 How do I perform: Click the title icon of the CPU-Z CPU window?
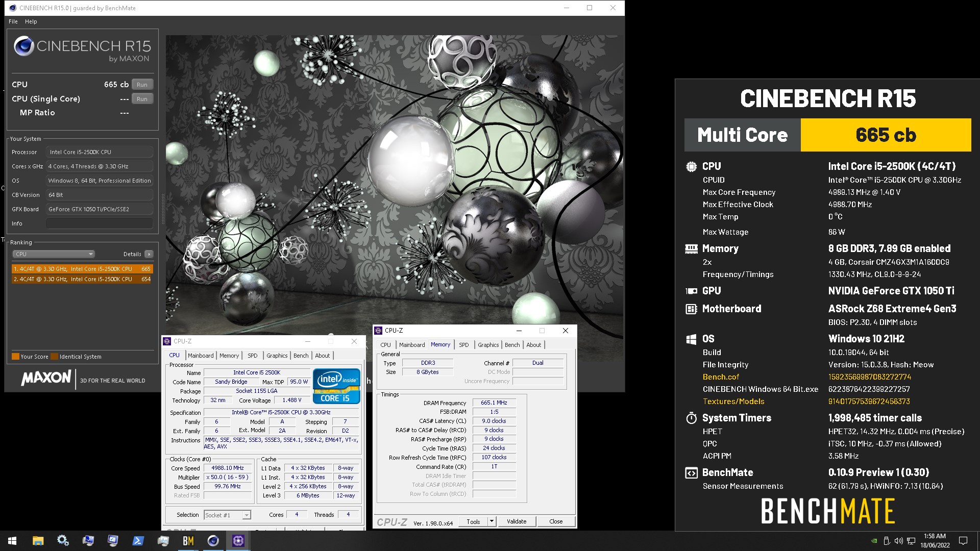(x=167, y=341)
